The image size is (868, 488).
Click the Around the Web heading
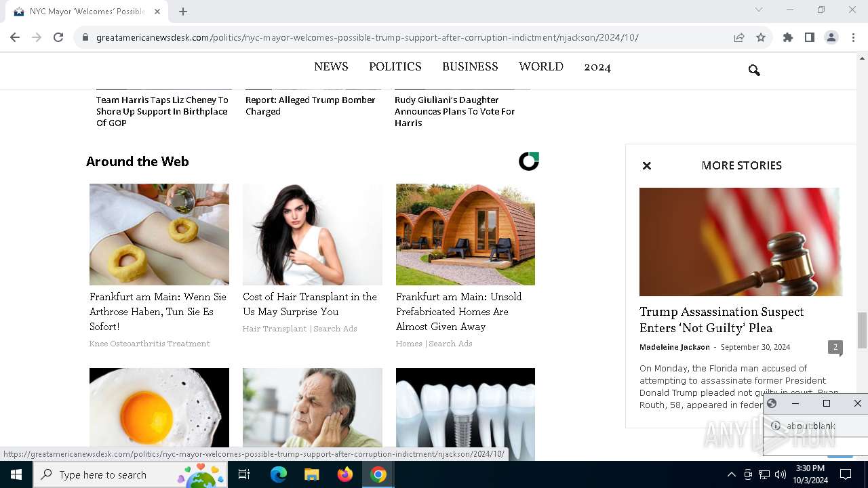(138, 161)
